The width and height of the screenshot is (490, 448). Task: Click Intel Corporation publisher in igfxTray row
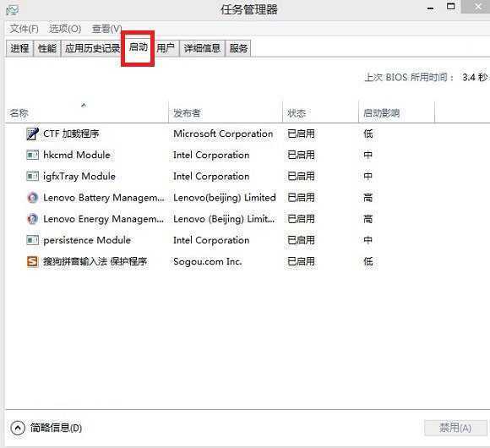pos(211,177)
